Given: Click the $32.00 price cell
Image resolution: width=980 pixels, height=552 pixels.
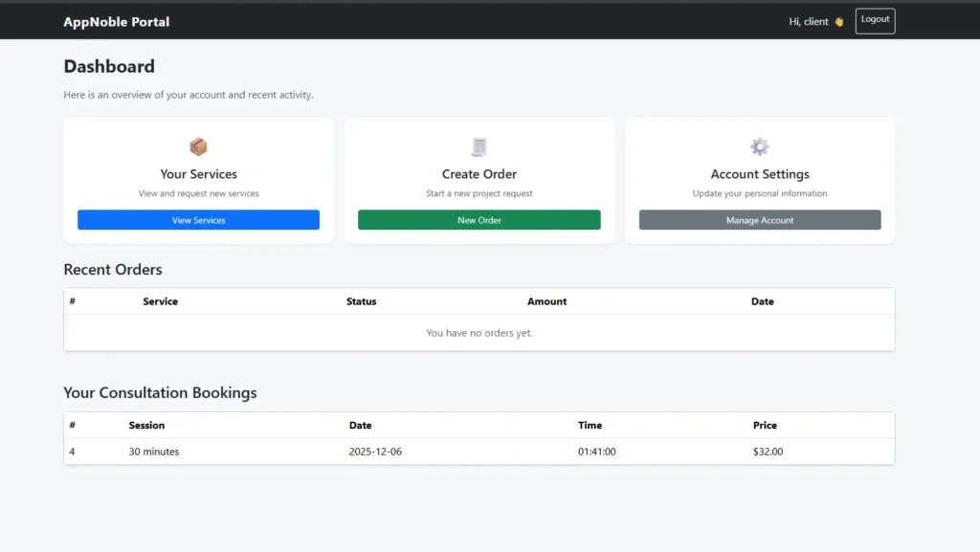Looking at the screenshot, I should pyautogui.click(x=768, y=452).
